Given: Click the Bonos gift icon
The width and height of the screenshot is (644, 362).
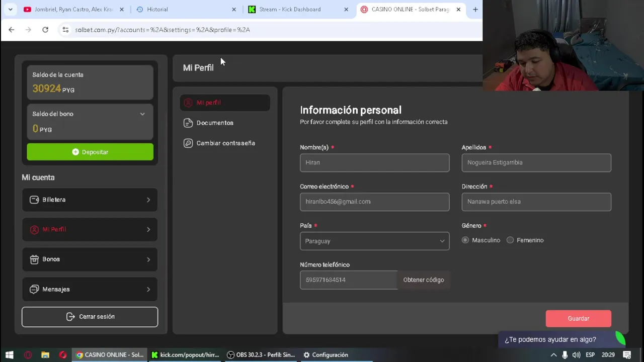Looking at the screenshot, I should coord(34,259).
